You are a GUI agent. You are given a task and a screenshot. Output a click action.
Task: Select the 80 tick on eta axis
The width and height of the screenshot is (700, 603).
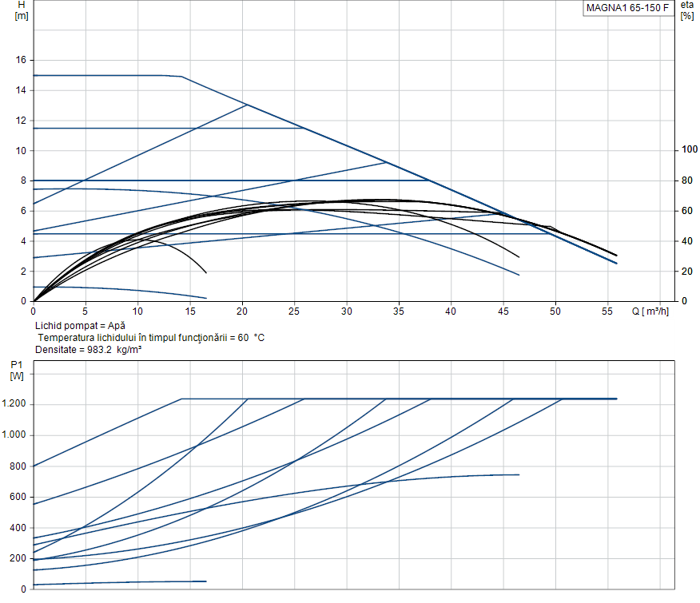(x=687, y=181)
